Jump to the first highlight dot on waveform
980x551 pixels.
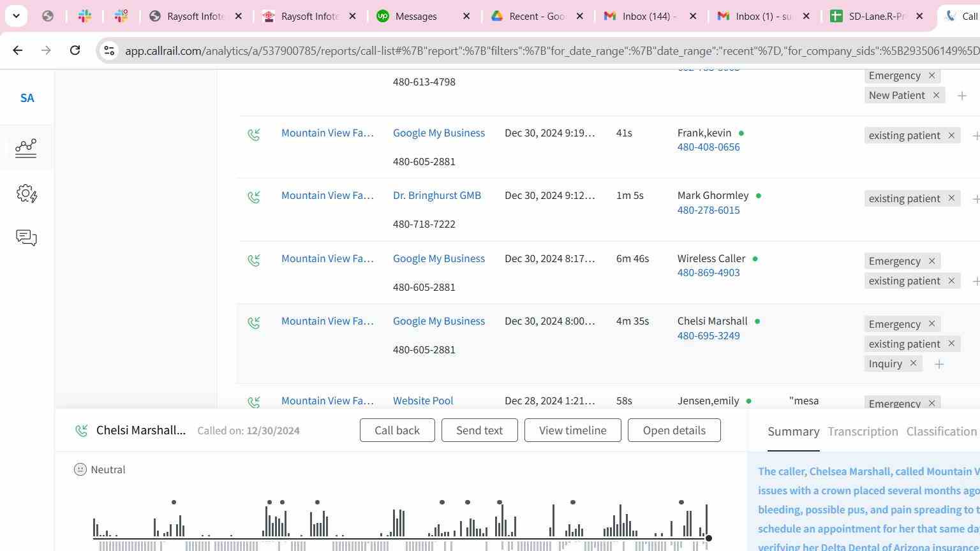tap(174, 503)
